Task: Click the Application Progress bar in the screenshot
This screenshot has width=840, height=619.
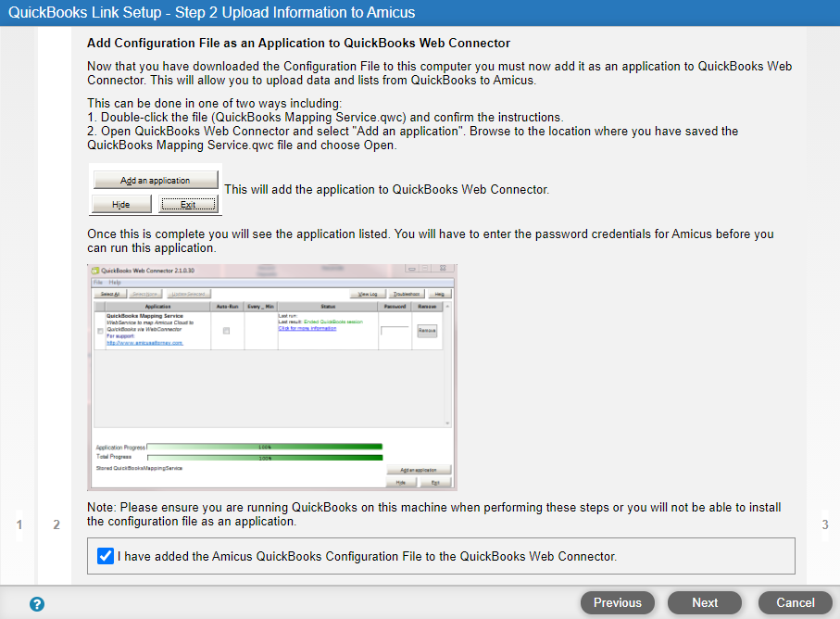Action: click(265, 447)
